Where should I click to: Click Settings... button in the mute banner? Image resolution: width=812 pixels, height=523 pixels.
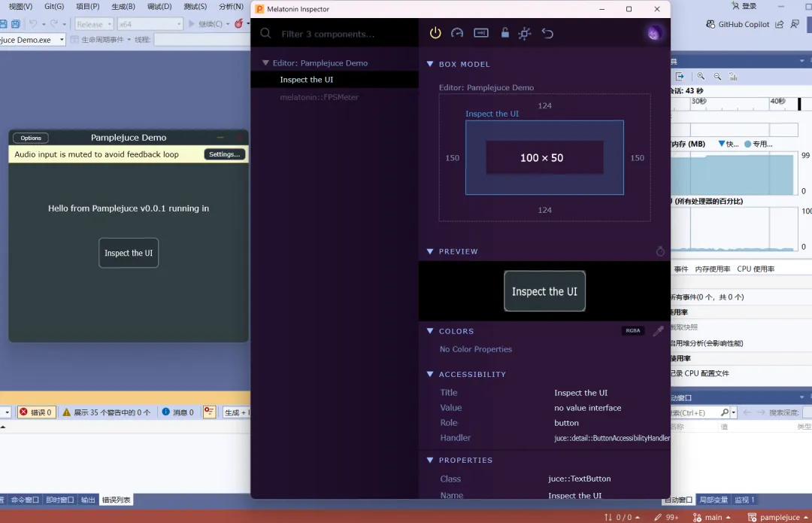224,154
